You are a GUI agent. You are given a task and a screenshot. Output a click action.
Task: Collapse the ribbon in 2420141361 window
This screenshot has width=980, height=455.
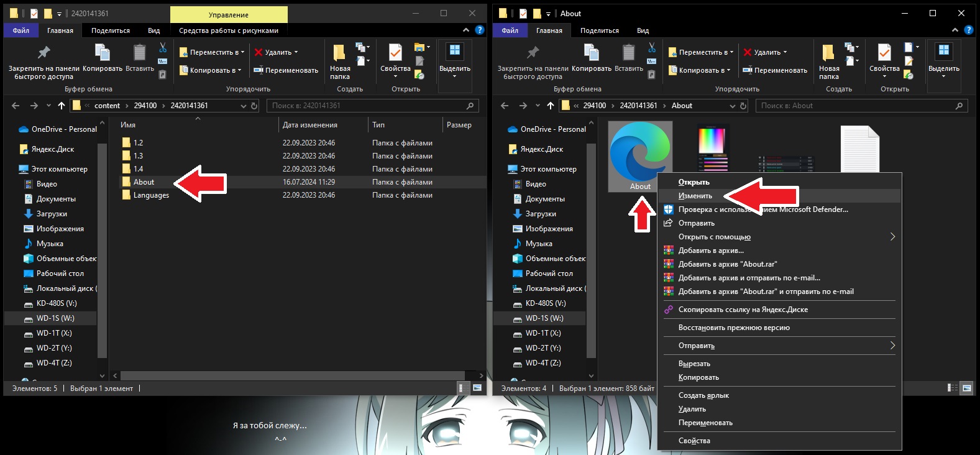pos(466,30)
